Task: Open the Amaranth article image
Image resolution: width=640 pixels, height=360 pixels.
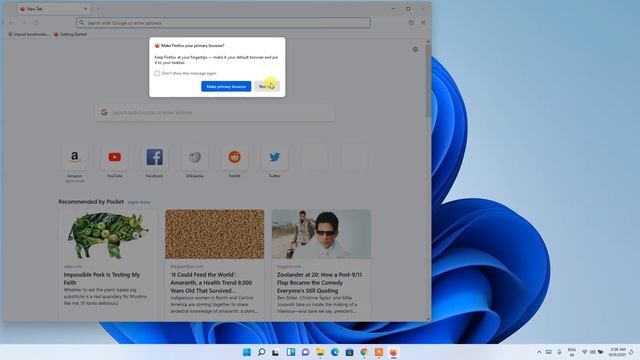Action: pyautogui.click(x=215, y=234)
